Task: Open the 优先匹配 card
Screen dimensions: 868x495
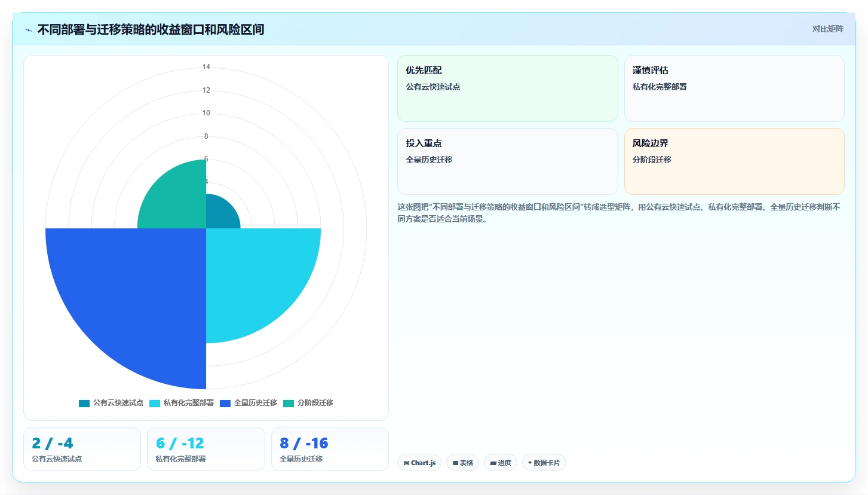Action: [507, 88]
